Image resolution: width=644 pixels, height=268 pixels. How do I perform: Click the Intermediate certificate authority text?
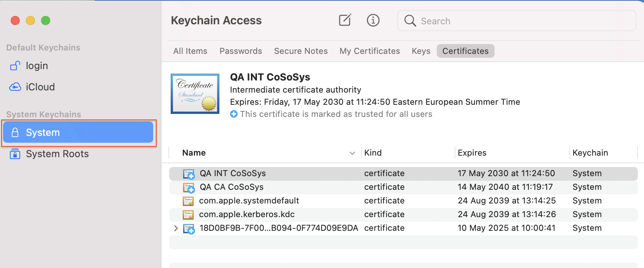(295, 90)
